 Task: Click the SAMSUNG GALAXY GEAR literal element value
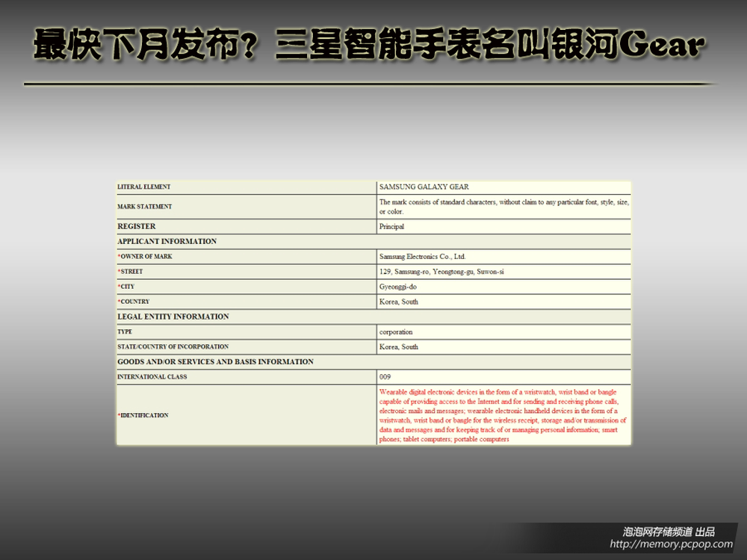pyautogui.click(x=424, y=187)
